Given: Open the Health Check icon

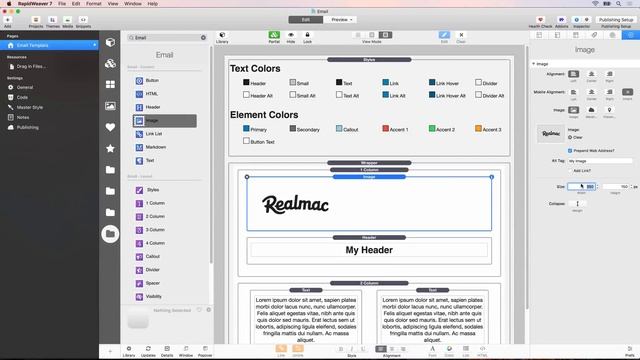Looking at the screenshot, I should [540, 20].
